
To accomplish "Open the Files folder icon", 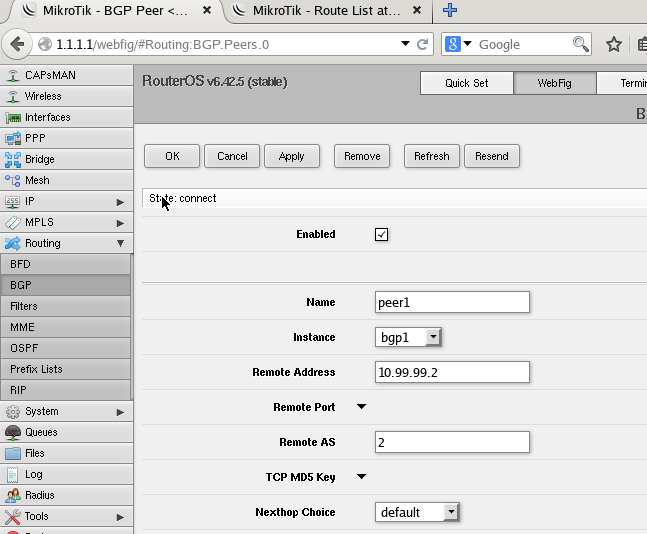I will coord(13,454).
